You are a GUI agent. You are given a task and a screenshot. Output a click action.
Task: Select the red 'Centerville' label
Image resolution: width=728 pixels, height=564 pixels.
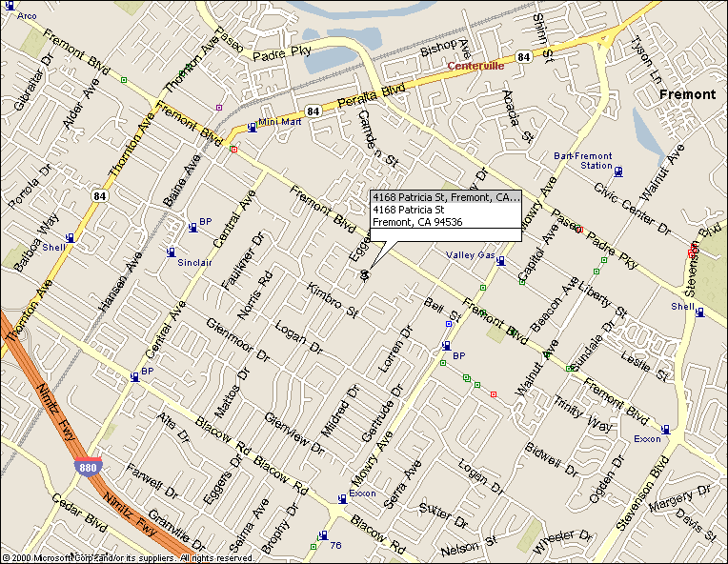point(475,66)
